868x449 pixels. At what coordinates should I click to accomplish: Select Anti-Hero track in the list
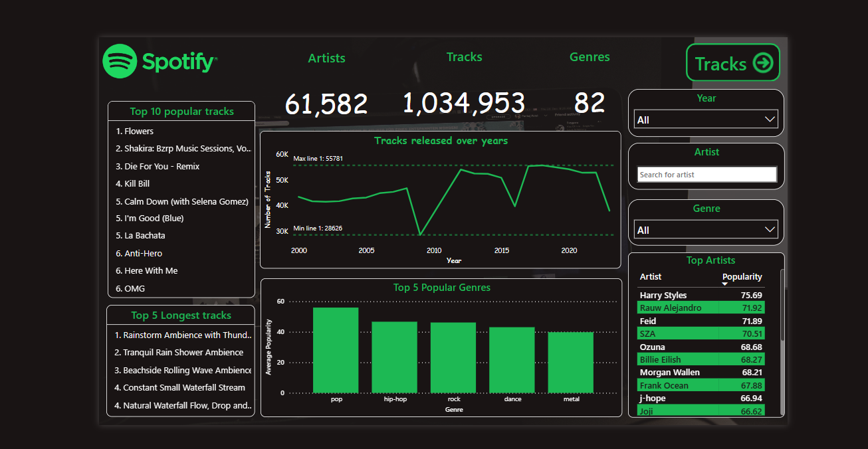pyautogui.click(x=143, y=254)
